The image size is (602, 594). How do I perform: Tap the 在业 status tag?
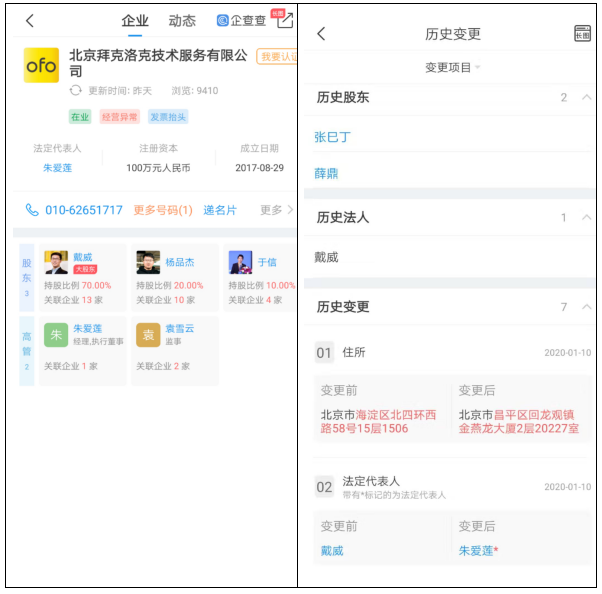click(80, 117)
